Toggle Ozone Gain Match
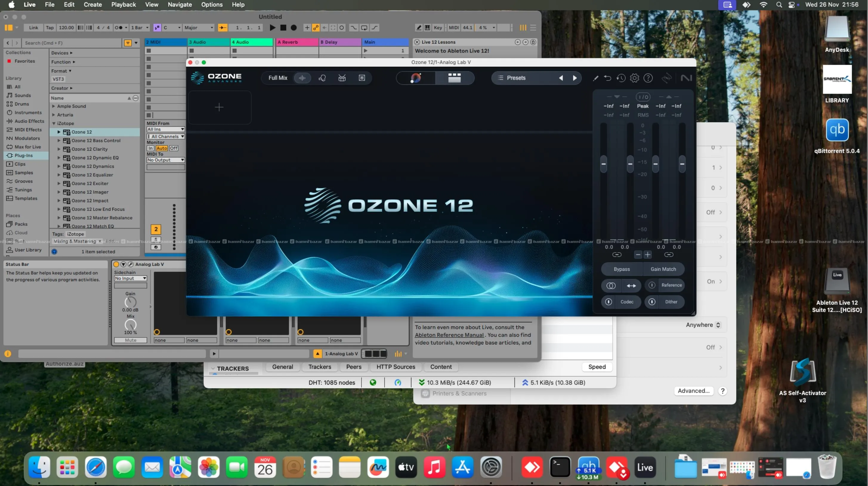The width and height of the screenshot is (868, 486). pyautogui.click(x=663, y=269)
